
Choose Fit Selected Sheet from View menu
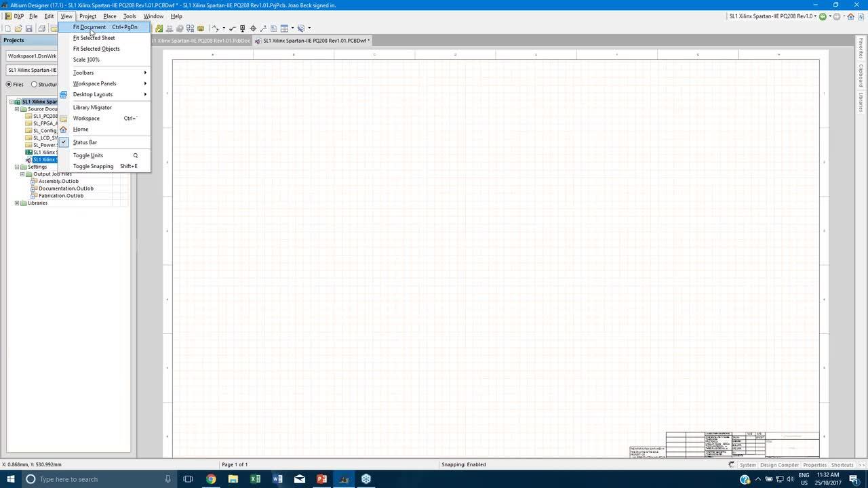(94, 38)
